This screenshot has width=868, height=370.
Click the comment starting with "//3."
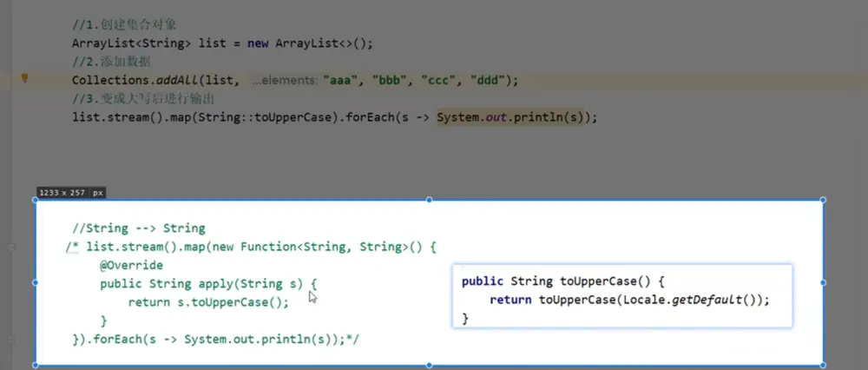pos(143,99)
